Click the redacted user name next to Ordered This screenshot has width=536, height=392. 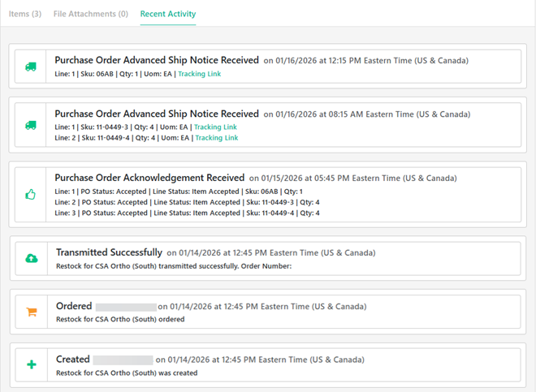(x=126, y=307)
